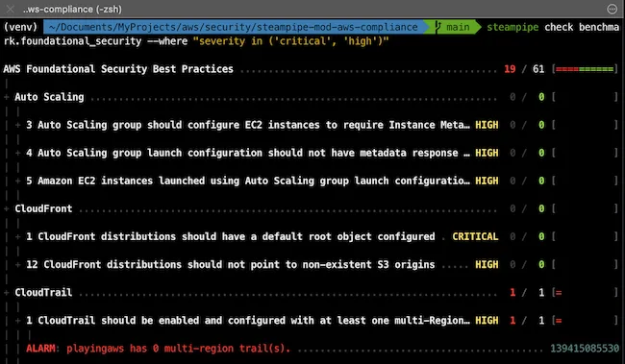625x364 pixels.
Task: Click the HIGH label on CloudTrail multi-Region control
Action: [487, 320]
